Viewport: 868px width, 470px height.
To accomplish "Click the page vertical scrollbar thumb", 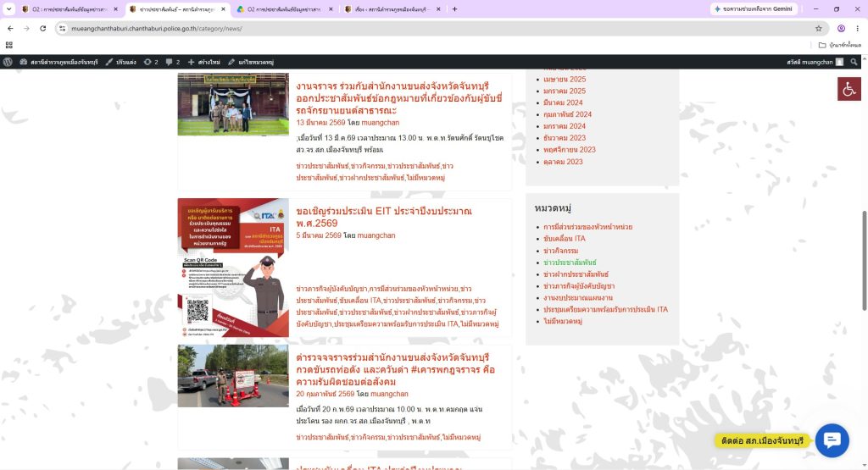I will pyautogui.click(x=864, y=261).
